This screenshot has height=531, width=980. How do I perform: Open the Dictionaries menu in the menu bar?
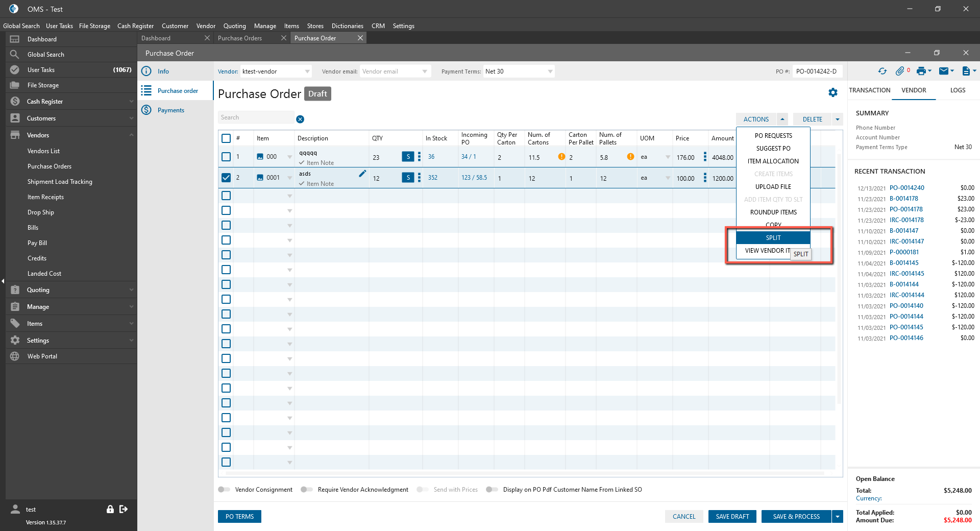tap(347, 26)
